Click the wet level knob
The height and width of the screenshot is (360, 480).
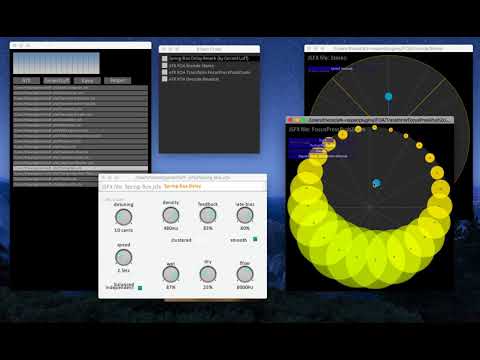171,275
